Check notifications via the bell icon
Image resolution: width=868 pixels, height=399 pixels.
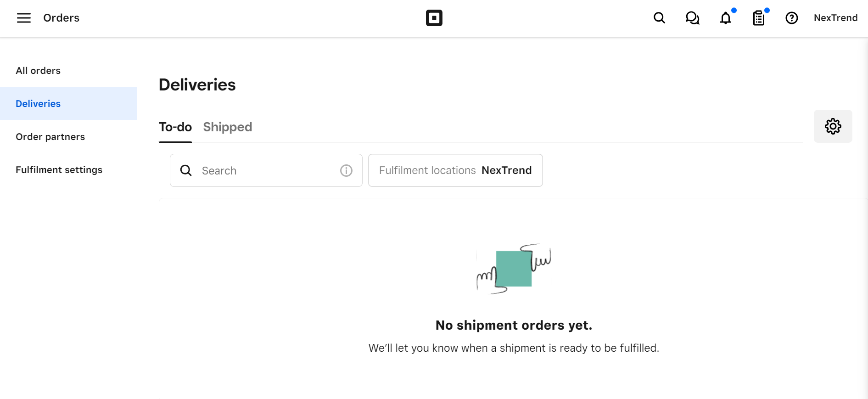(x=726, y=18)
